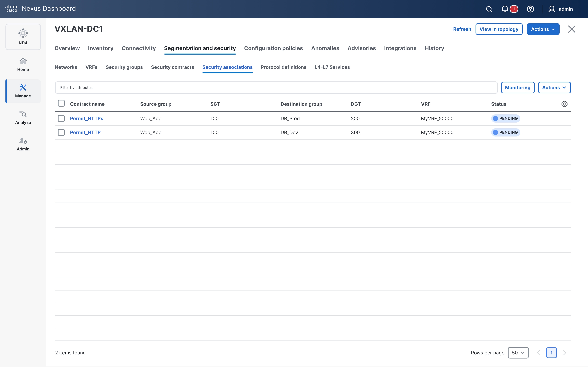Screen dimensions: 588x367
Task: Open the Permit_HTTP contract link
Action: (x=85, y=132)
